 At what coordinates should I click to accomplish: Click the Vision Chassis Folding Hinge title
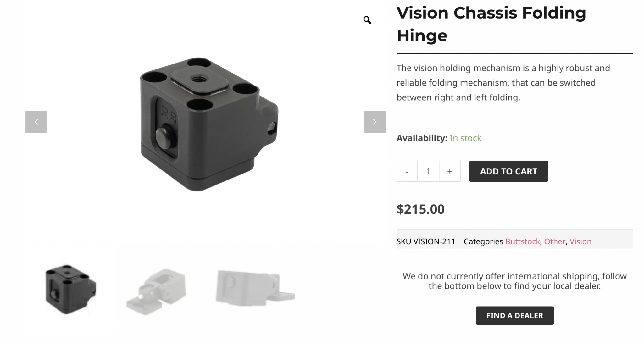[491, 24]
